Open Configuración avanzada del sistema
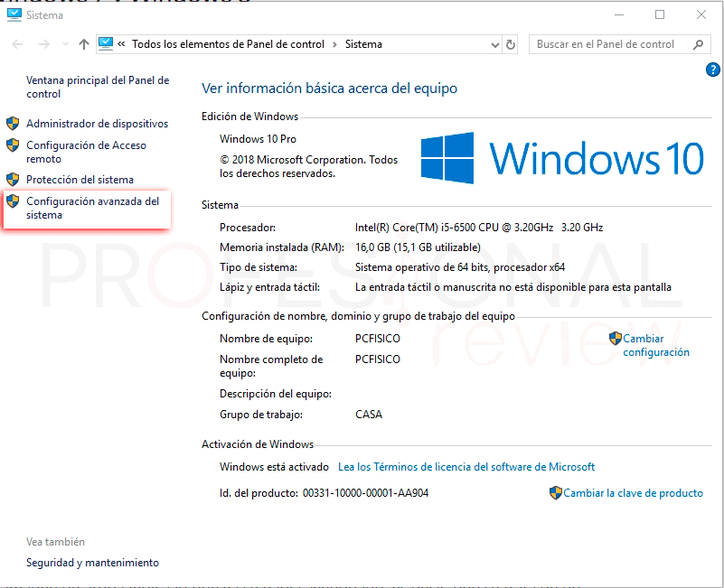Screen dimensions: 724x588 coord(92,208)
